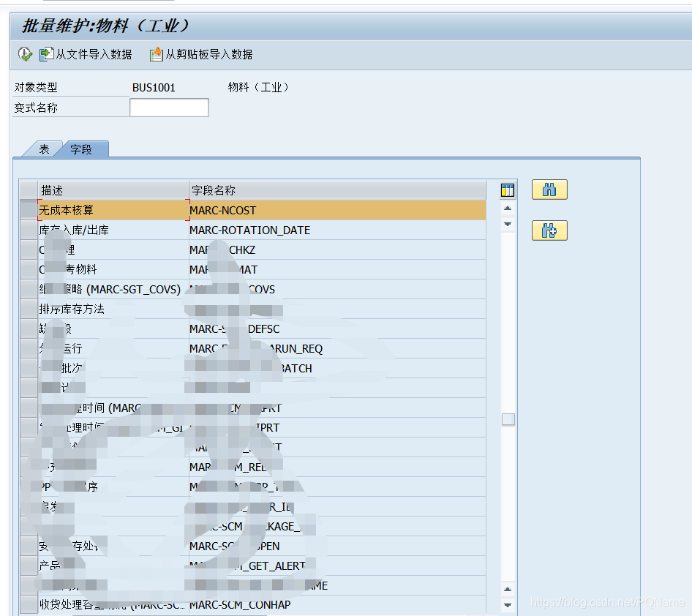This screenshot has height=616, width=692.
Task: Click the scroll down arrow below top arrow
Action: pyautogui.click(x=508, y=224)
